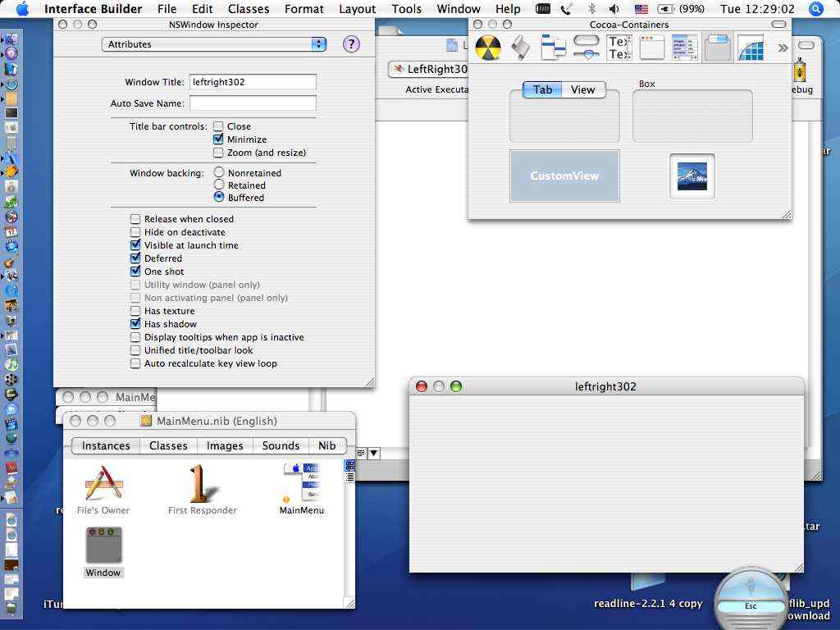Open the Apple menu
Image resolution: width=840 pixels, height=630 pixels.
[22, 9]
